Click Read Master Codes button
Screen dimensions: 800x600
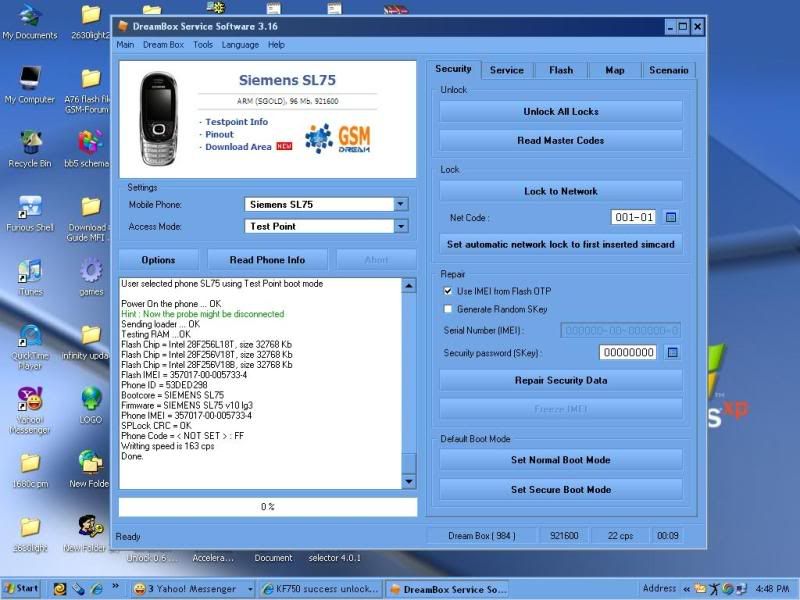tap(561, 140)
